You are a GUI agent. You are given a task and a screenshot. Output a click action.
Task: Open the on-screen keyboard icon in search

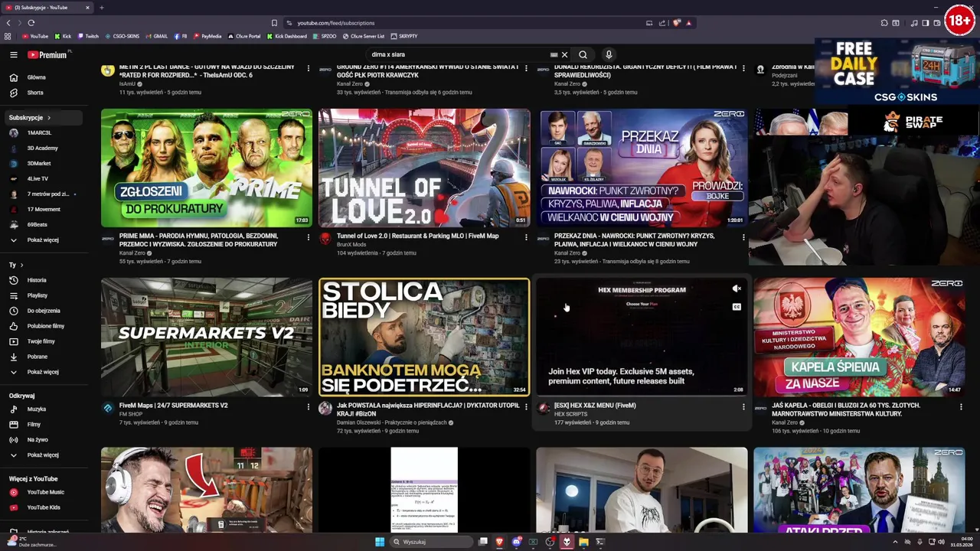[x=554, y=54]
